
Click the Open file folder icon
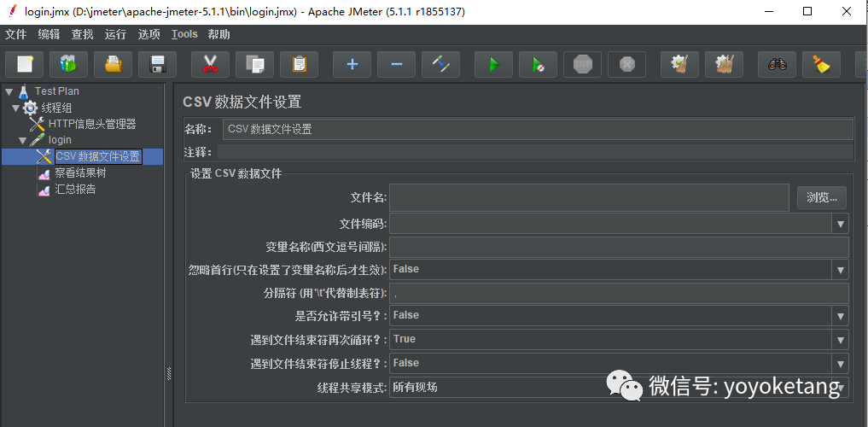click(113, 65)
